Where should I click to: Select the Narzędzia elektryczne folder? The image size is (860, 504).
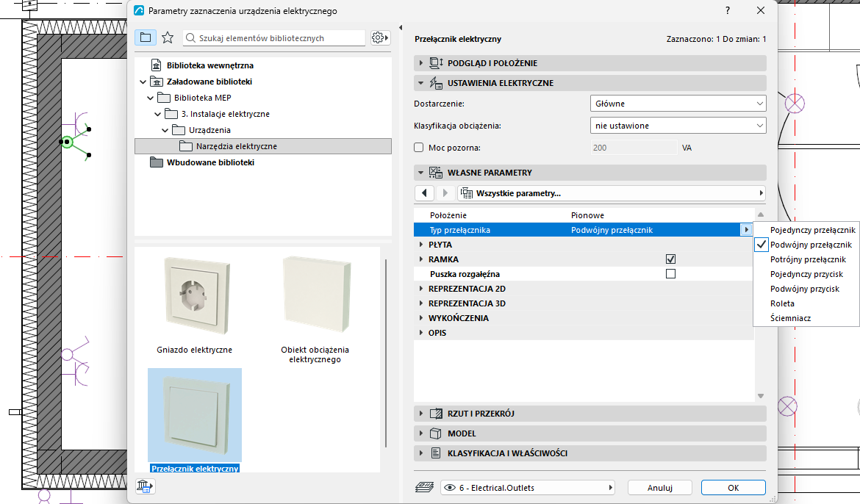[x=263, y=146]
